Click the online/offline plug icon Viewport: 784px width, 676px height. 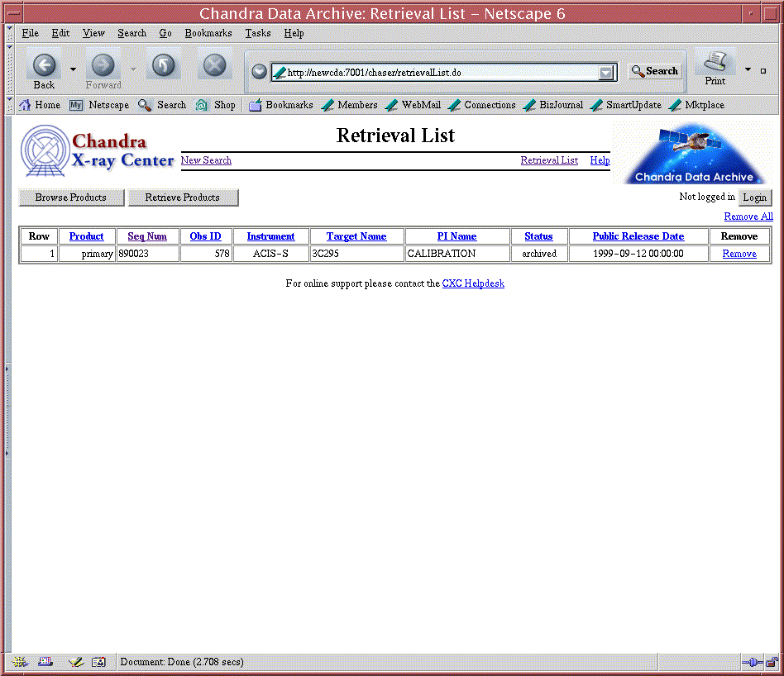tap(752, 663)
